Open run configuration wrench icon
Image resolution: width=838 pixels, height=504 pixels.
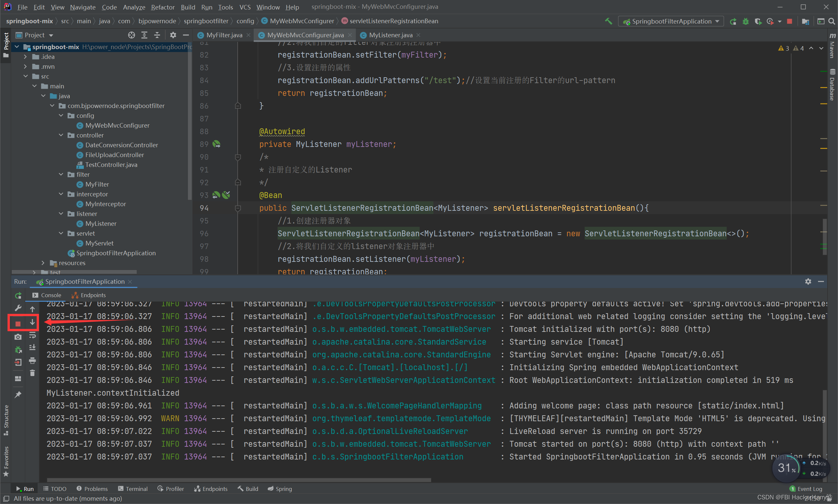pos(18,308)
